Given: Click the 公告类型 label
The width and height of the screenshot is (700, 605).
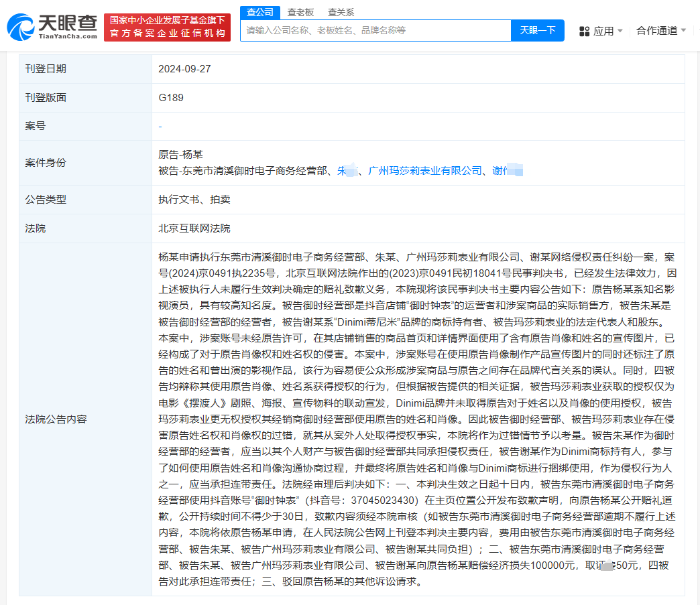Looking at the screenshot, I should [46, 200].
